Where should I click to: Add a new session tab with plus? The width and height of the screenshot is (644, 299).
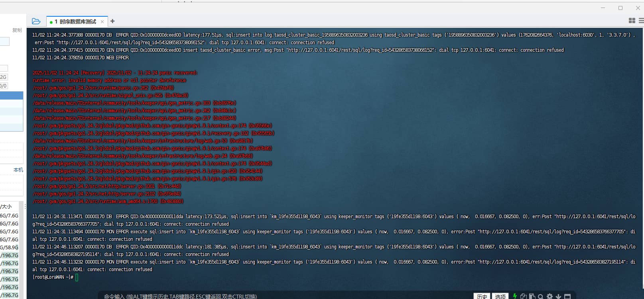(x=112, y=21)
